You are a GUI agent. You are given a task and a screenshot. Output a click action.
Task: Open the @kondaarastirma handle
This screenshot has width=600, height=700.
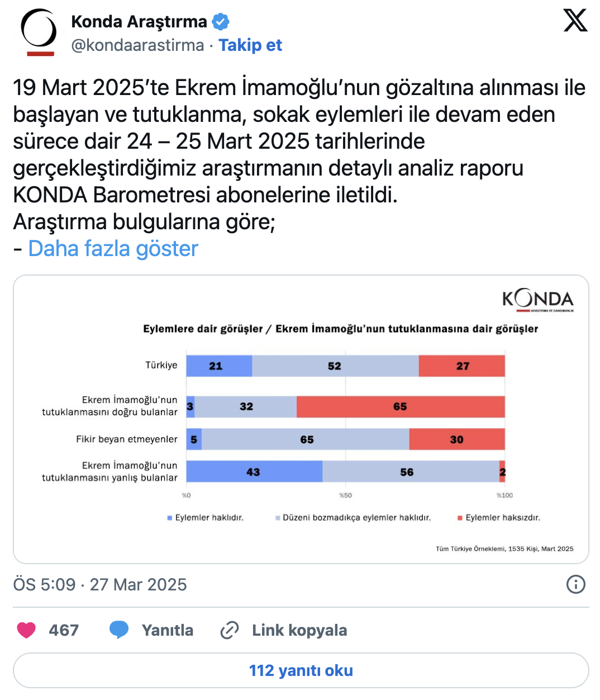click(137, 45)
